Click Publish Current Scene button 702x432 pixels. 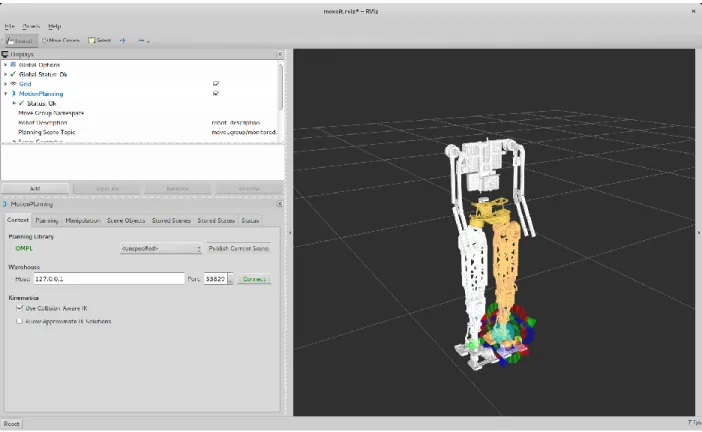[x=239, y=248]
